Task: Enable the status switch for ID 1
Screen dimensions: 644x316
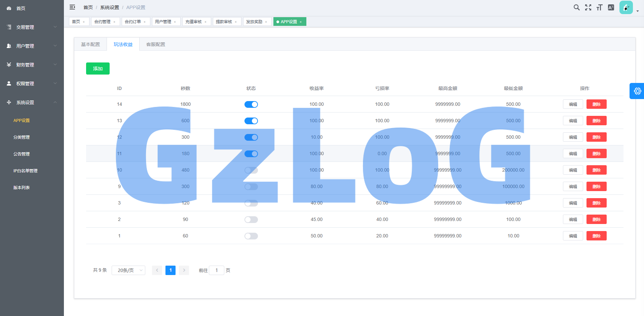Action: tap(251, 236)
